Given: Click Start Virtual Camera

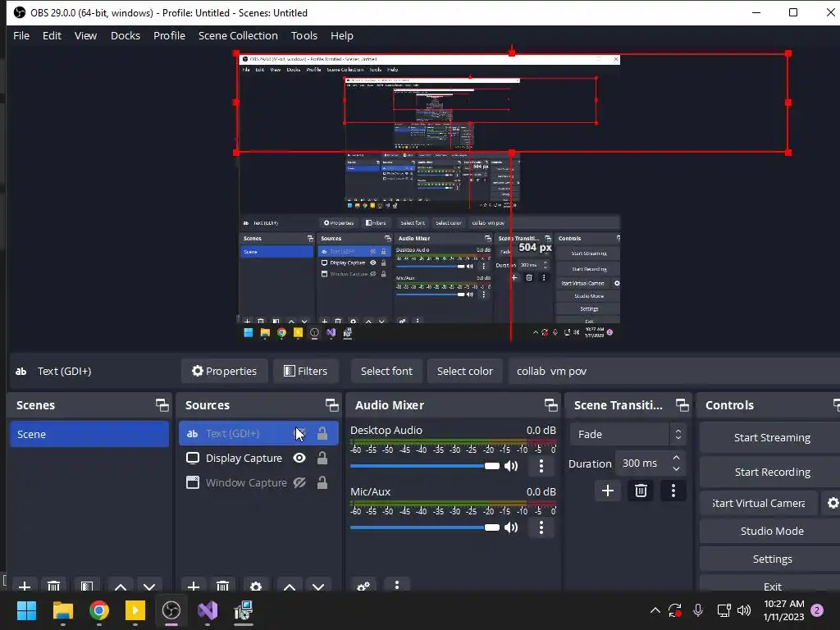Looking at the screenshot, I should click(x=759, y=503).
